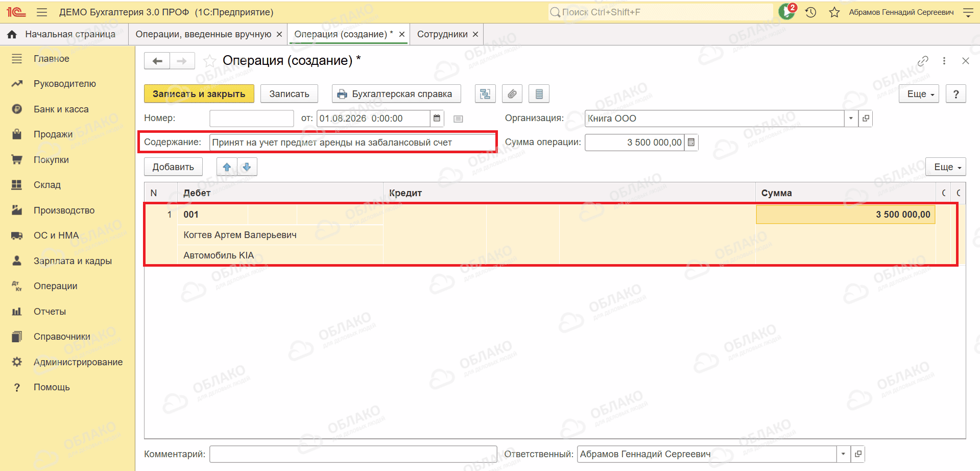Close the Сотрудники tab
This screenshot has width=980, height=471.
pos(475,34)
